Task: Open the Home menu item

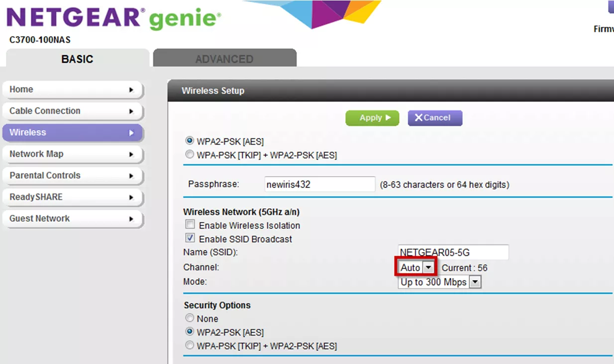Action: click(73, 90)
